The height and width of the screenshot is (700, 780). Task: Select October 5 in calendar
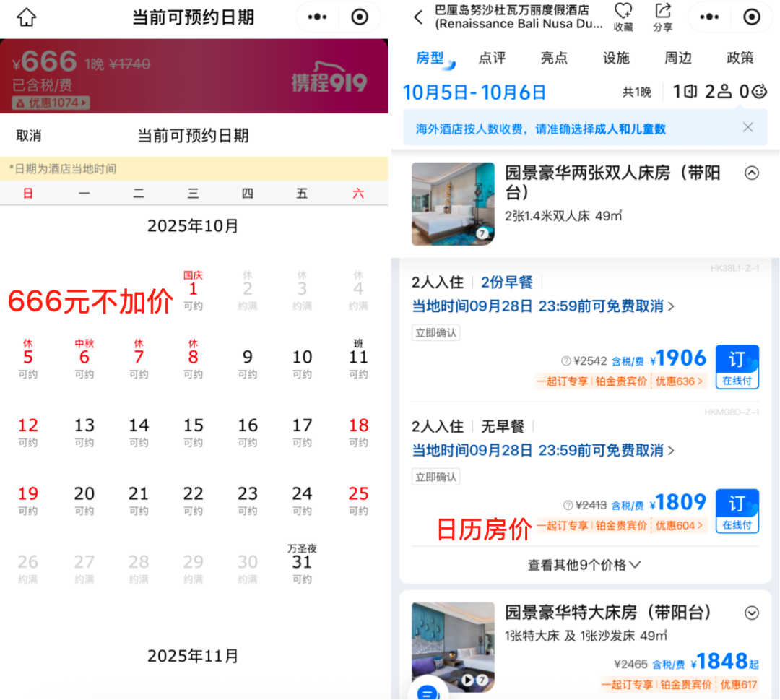point(28,359)
